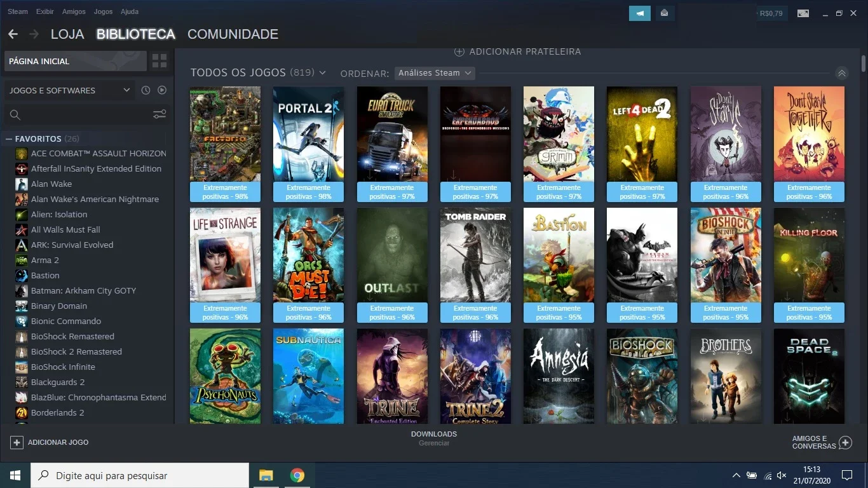Screen dimensions: 868x488
Task: Open File Explorer from taskbar
Action: (x=266, y=475)
